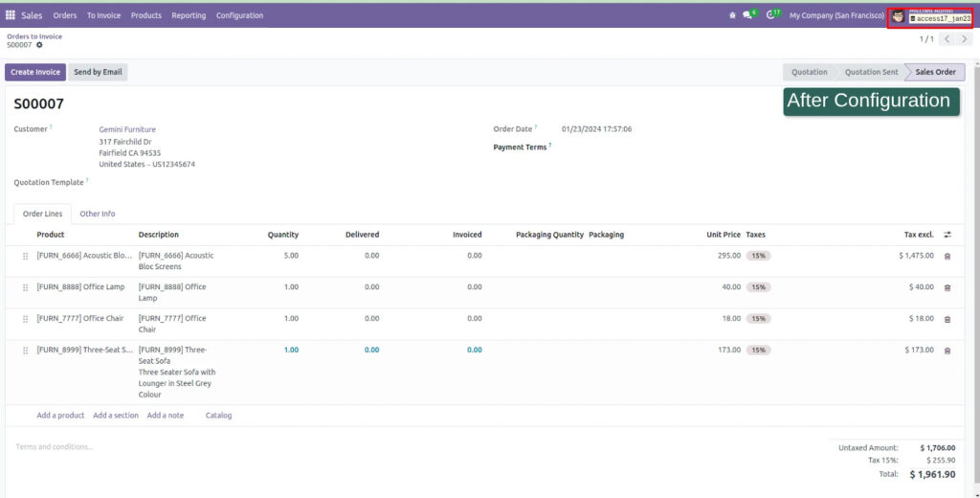Open Gemini Furniture customer link
The image size is (980, 498).
tap(127, 129)
